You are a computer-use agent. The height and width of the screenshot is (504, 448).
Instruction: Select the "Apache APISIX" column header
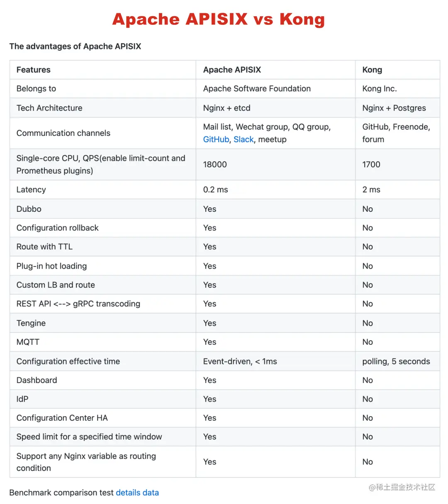pyautogui.click(x=232, y=70)
